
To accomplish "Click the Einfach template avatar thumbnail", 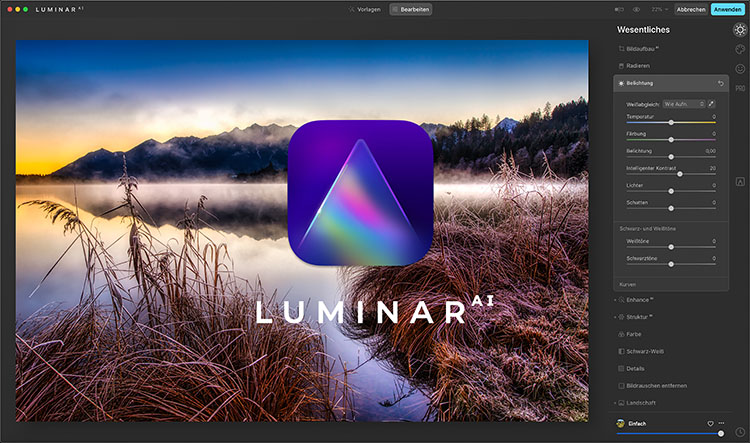I will point(620,423).
